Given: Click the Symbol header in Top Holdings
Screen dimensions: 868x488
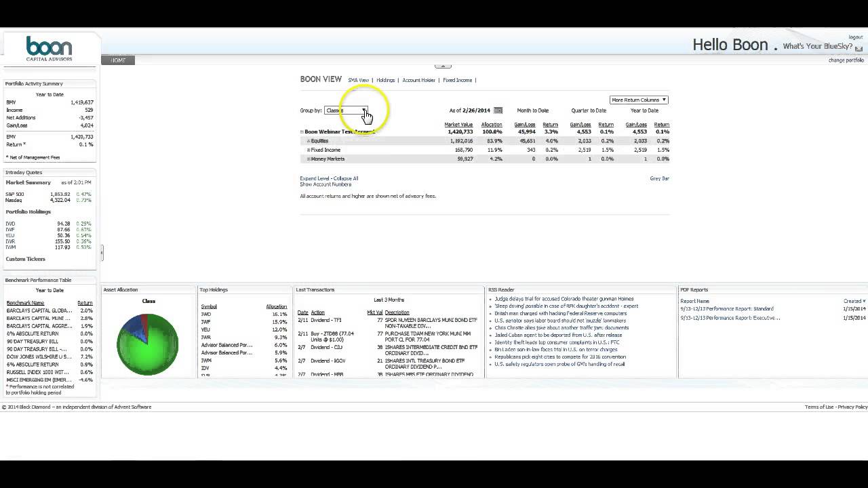Looking at the screenshot, I should 209,306.
